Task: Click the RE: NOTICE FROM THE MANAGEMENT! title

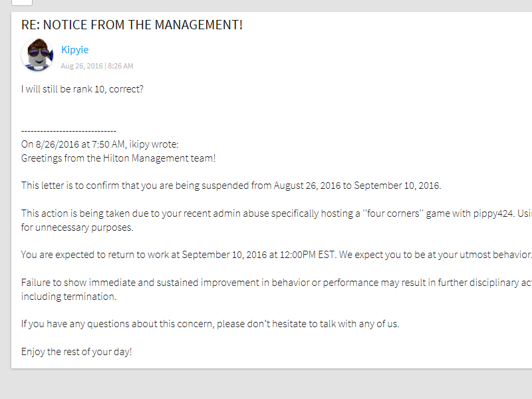Action: [132, 25]
